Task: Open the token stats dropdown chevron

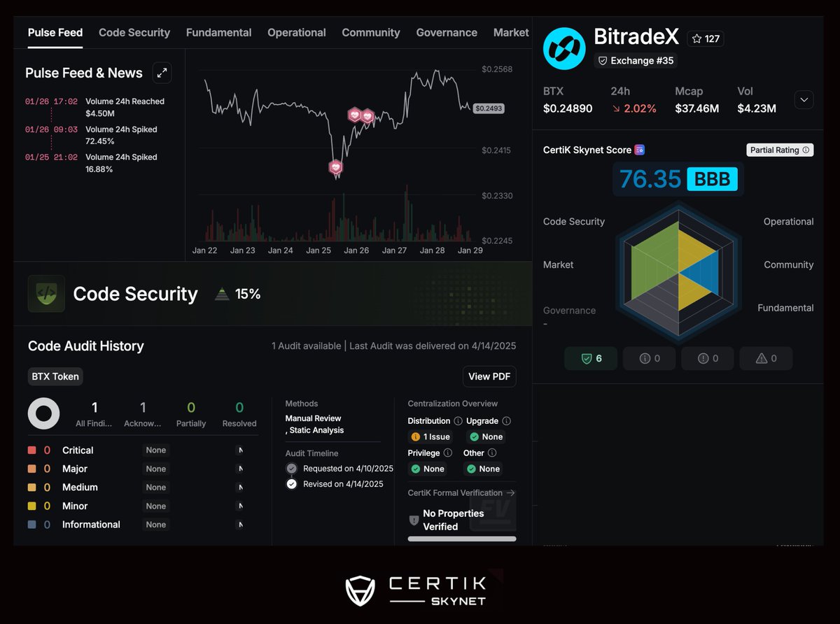Action: tap(804, 100)
